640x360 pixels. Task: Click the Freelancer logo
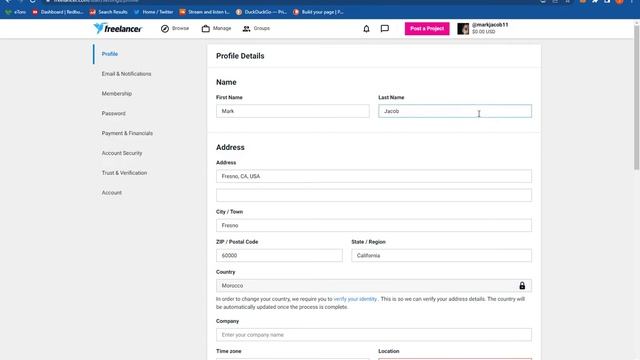(118, 28)
